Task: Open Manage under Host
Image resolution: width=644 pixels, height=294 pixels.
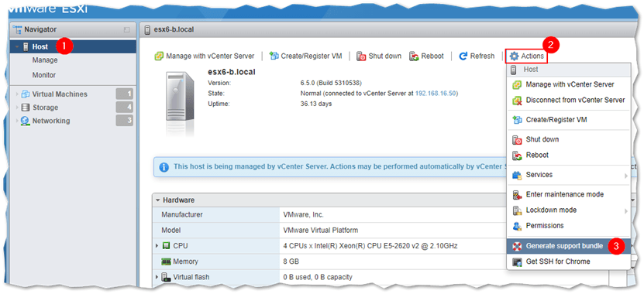Action: pos(45,60)
